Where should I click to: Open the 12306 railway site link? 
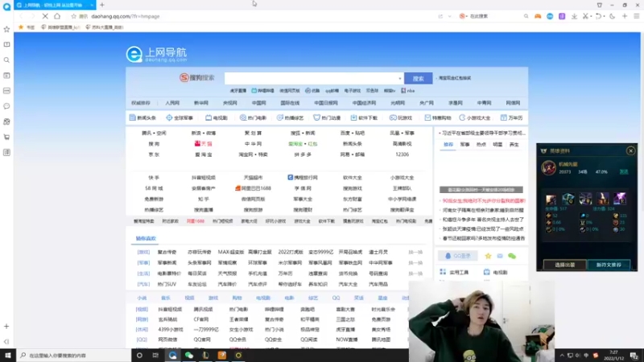coord(402,154)
